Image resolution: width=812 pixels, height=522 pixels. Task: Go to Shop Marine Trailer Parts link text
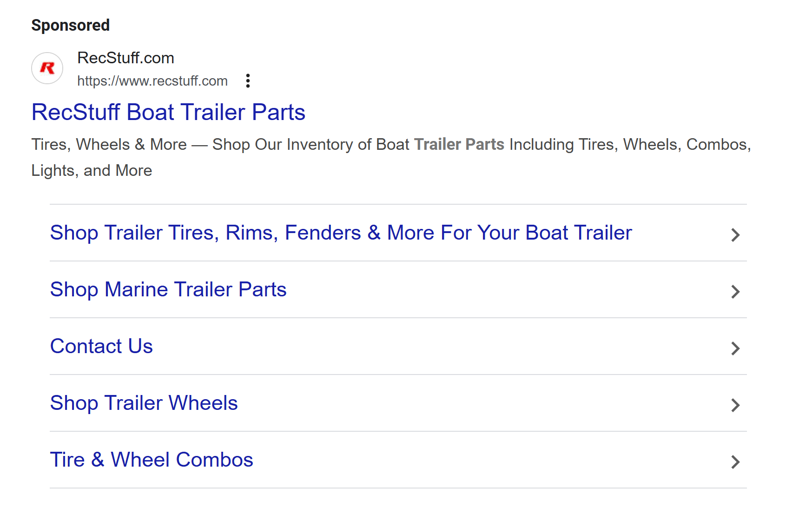click(168, 289)
